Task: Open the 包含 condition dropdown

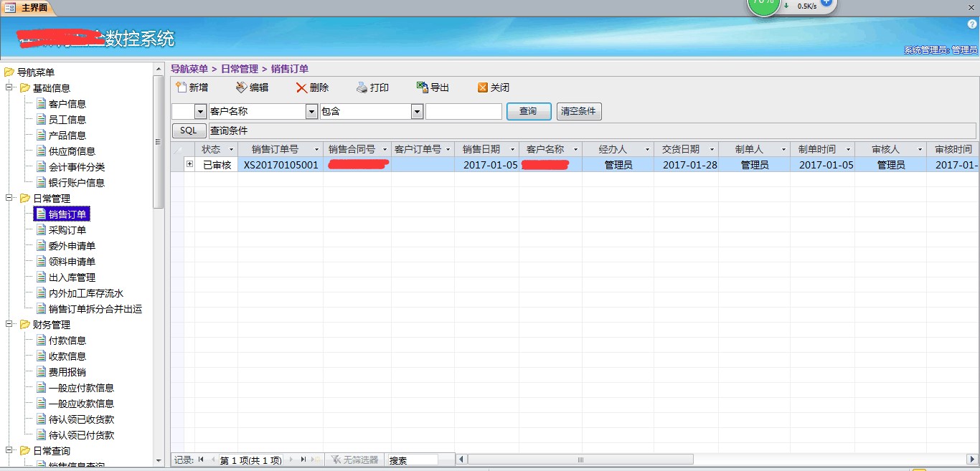Action: [x=417, y=111]
